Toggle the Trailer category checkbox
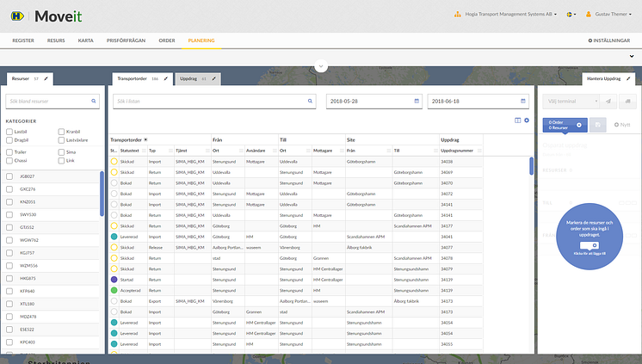The width and height of the screenshot is (642, 364). point(9,152)
